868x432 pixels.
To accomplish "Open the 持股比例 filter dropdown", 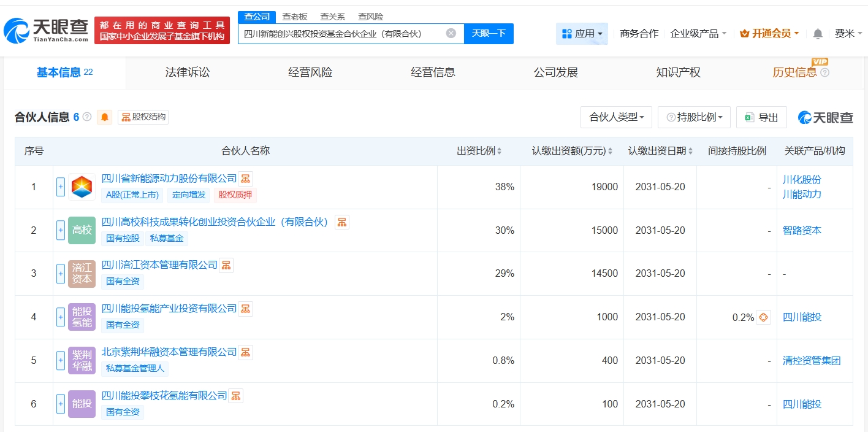I will click(694, 117).
